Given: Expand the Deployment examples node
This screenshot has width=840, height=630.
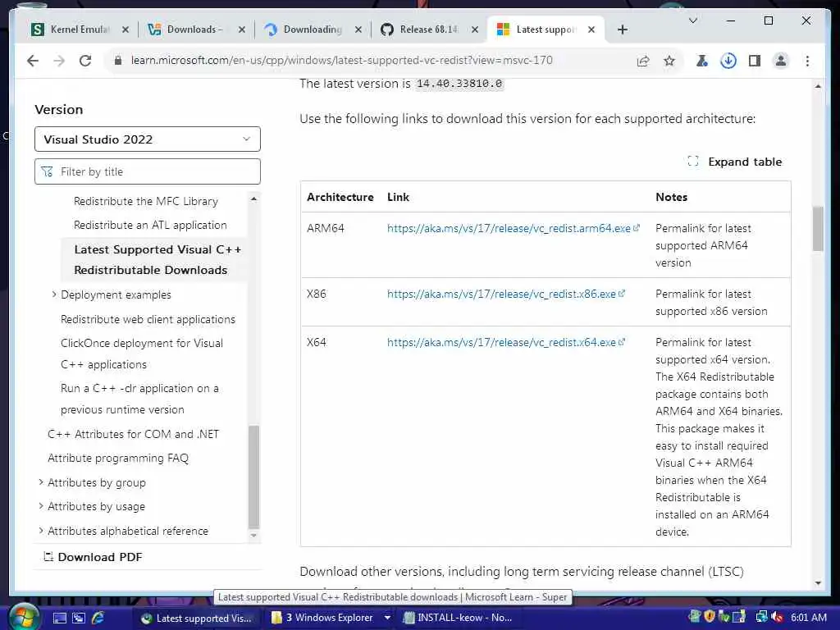Looking at the screenshot, I should click(54, 294).
